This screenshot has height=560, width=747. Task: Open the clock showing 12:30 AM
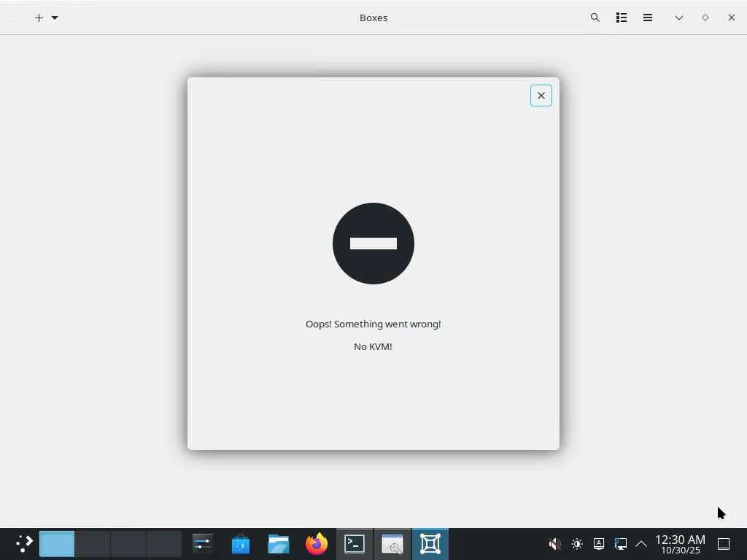pos(681,544)
